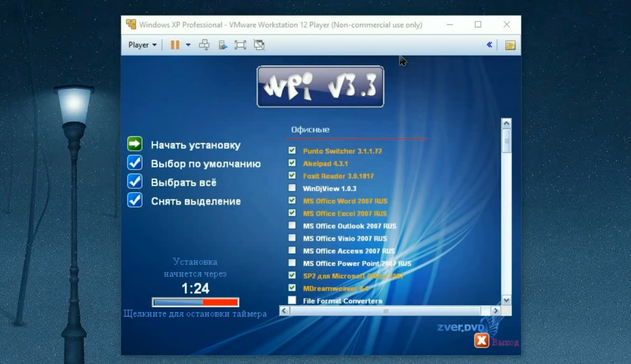Click scroll up arrow of program list

[506, 123]
